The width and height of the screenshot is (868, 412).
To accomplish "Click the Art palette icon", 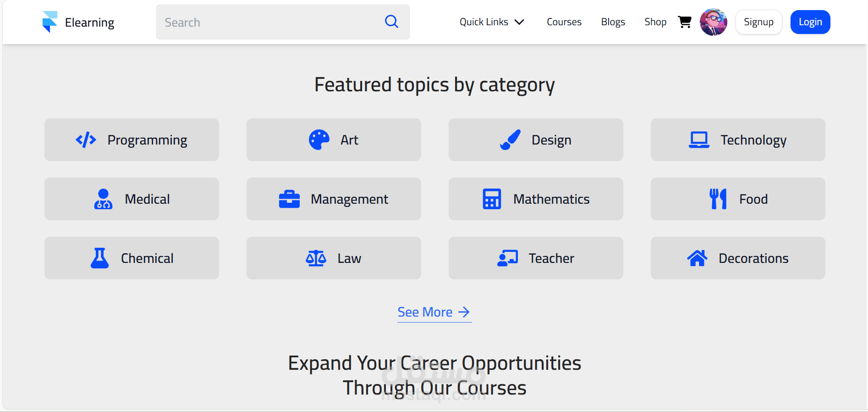I will pos(319,140).
